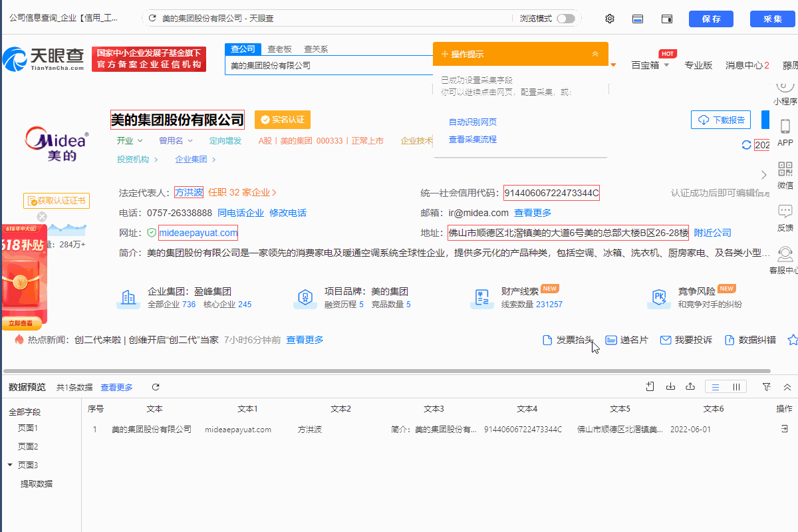Open the 开业 status dropdown
The image size is (798, 532).
pyautogui.click(x=130, y=141)
